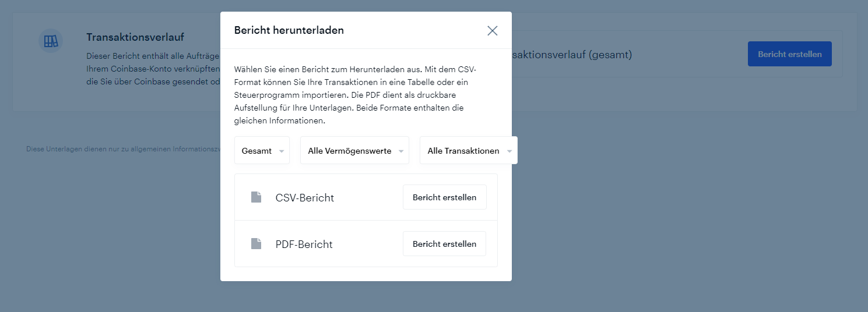Screen dimensions: 868x312
Task: Click the arrow beside Gesamt
Action: tap(282, 151)
